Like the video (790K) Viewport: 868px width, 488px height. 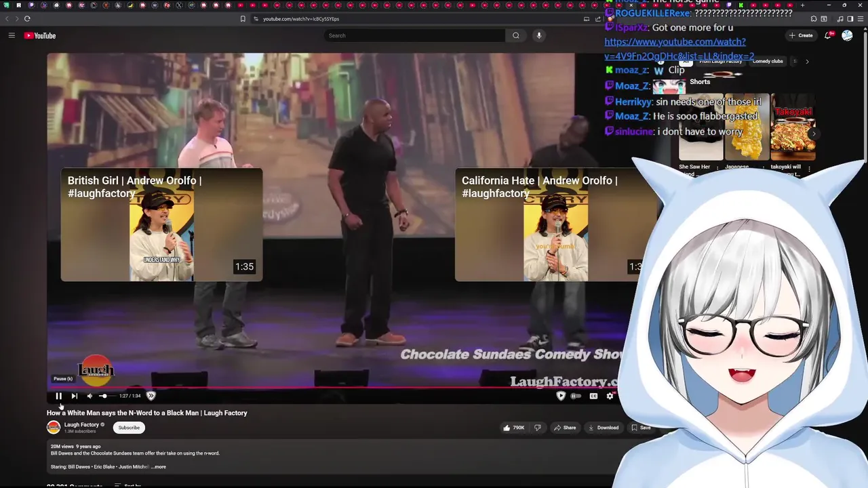[513, 428]
